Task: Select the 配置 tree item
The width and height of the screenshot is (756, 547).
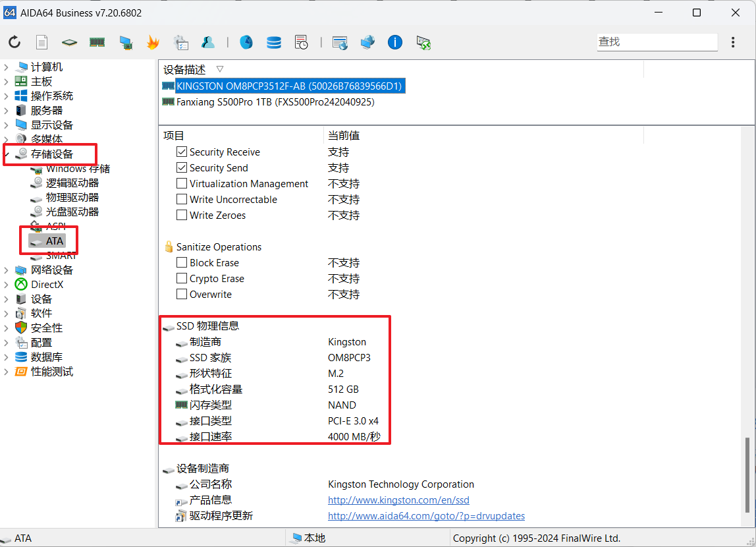Action: coord(41,343)
